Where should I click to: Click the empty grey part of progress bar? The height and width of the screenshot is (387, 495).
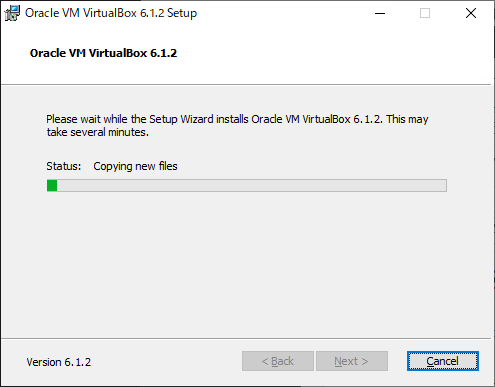coord(252,185)
